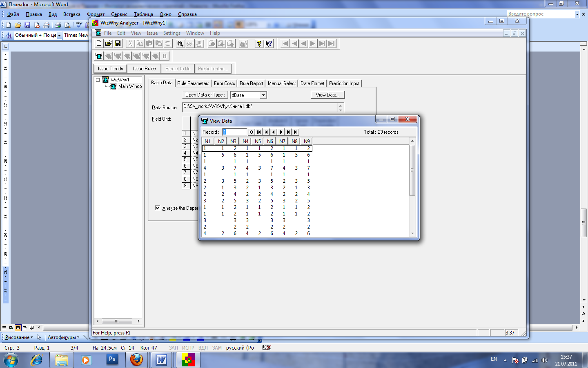Click Save diskette icon in WizWhy toolbar
Viewport: 588px width, 368px height.
click(118, 43)
